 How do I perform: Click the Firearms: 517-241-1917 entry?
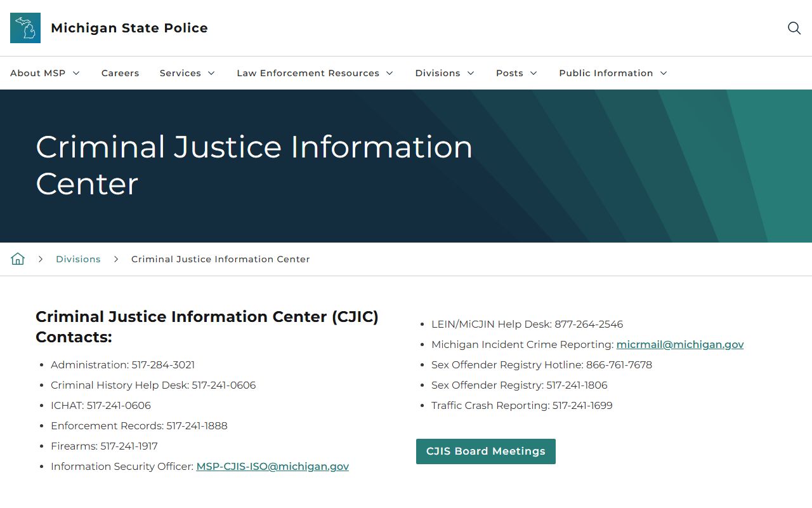[104, 446]
